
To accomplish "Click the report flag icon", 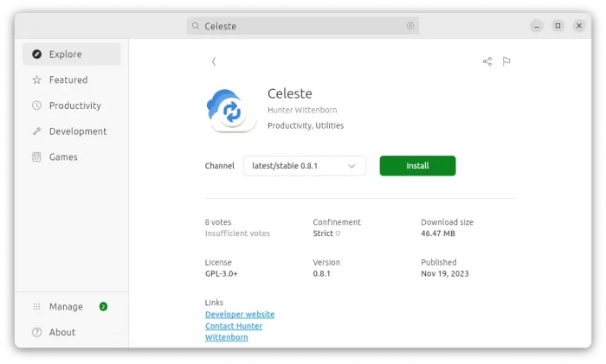I will tap(506, 61).
